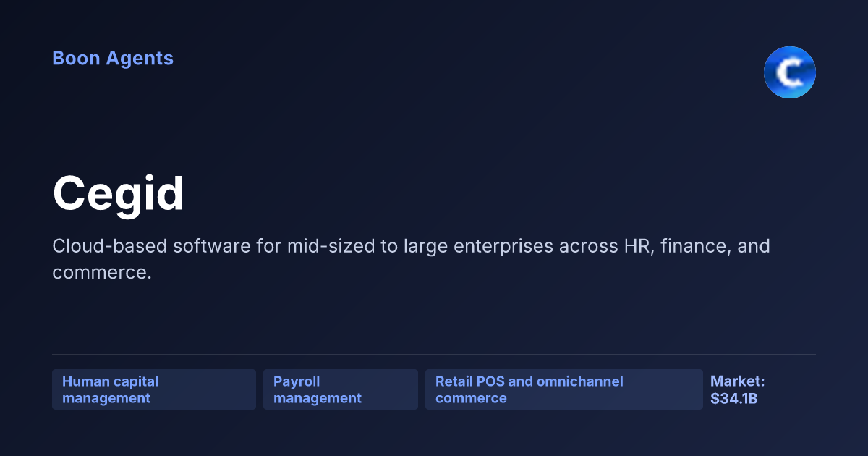Select the Human capital management tag

pos(154,389)
